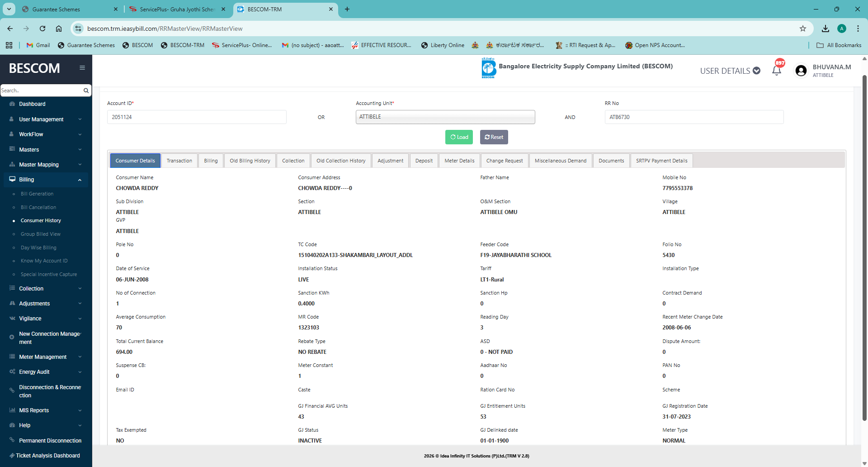Viewport: 868px width, 467px height.
Task: Open the Old Billing History tab
Action: pos(250,161)
